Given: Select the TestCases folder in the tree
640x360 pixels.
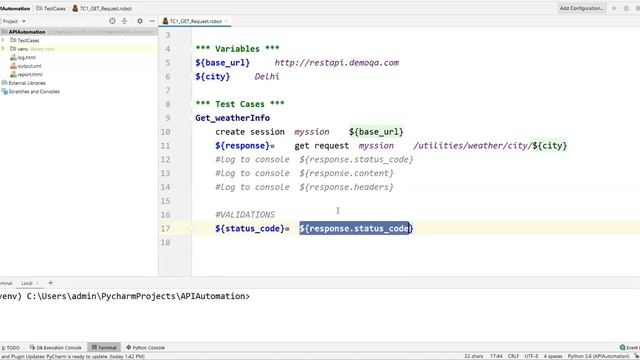Looking at the screenshot, I should 28,40.
